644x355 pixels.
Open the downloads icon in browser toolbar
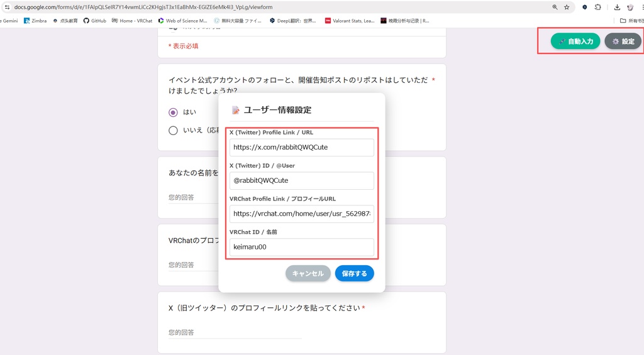click(617, 7)
